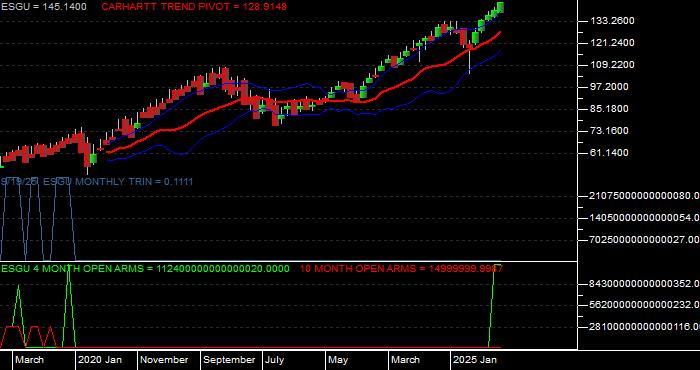The height and width of the screenshot is (370, 700).
Task: Click the 10 MONTH OPEN ARMS label
Action: click(x=401, y=269)
